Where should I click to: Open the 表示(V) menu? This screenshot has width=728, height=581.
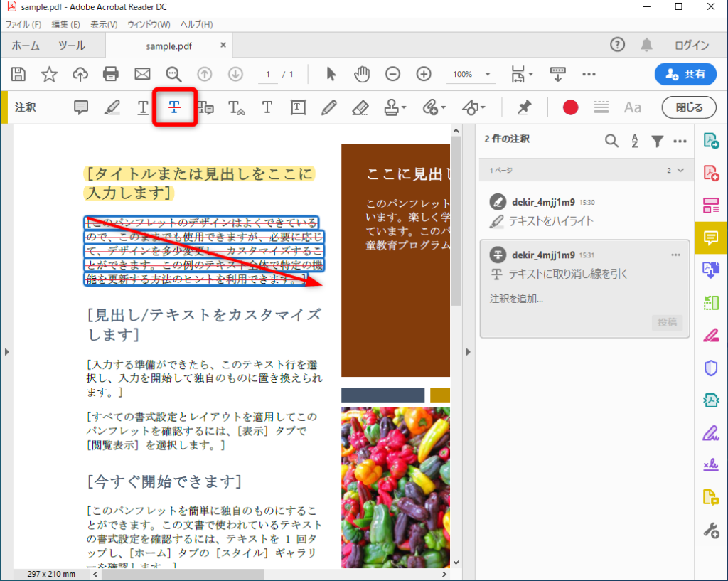pos(104,25)
